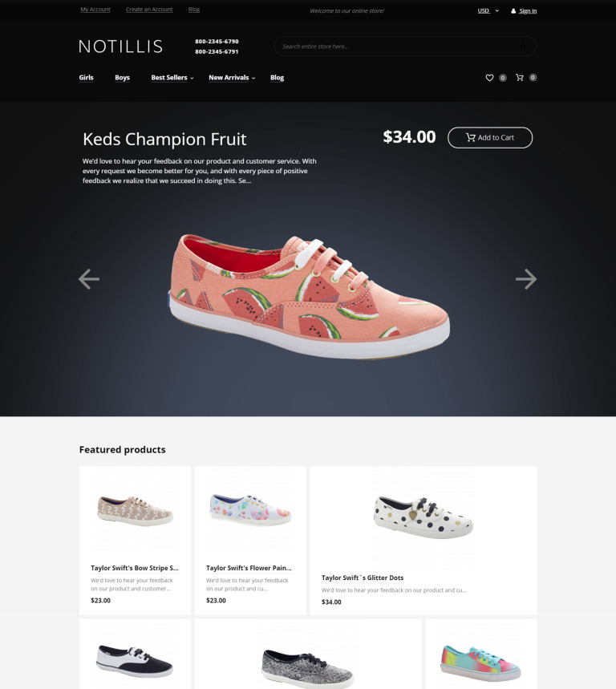Viewport: 616px width, 689px height.
Task: Click the Sign In user icon
Action: (x=513, y=11)
